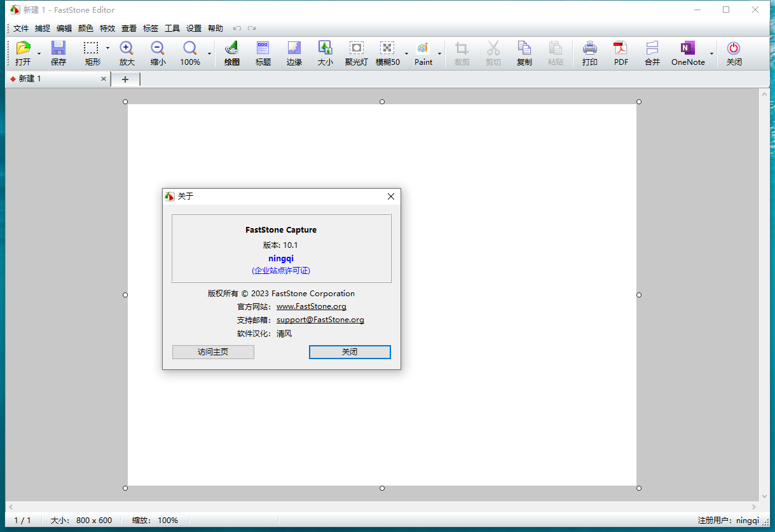Click the horizontal scrollbar right arrow
This screenshot has width=775, height=532.
tap(754, 507)
